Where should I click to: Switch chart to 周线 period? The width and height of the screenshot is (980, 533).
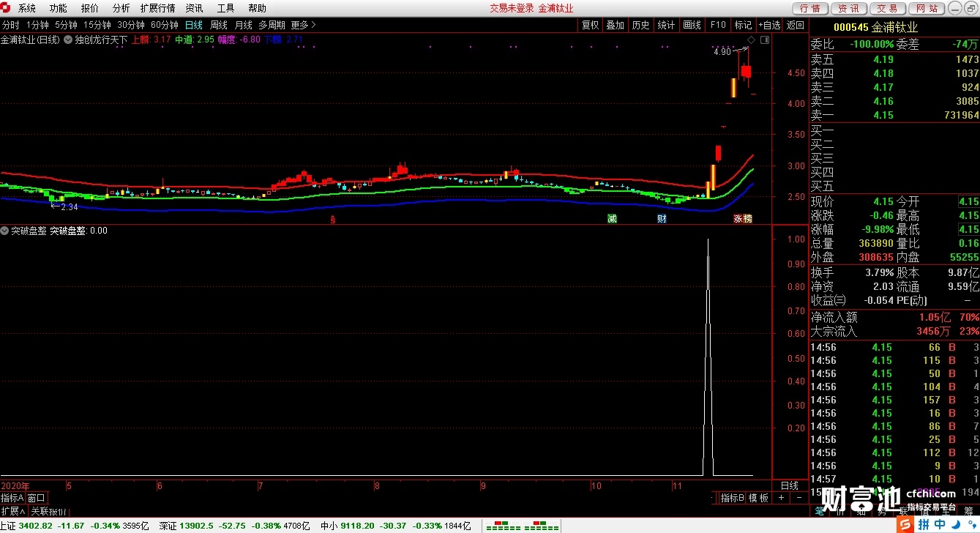click(x=219, y=25)
